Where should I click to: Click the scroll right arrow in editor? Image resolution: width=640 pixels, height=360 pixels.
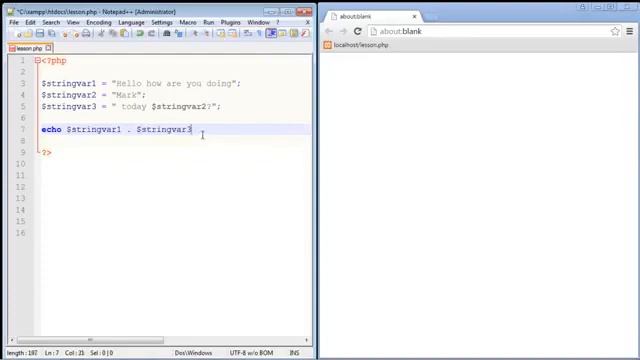click(307, 340)
